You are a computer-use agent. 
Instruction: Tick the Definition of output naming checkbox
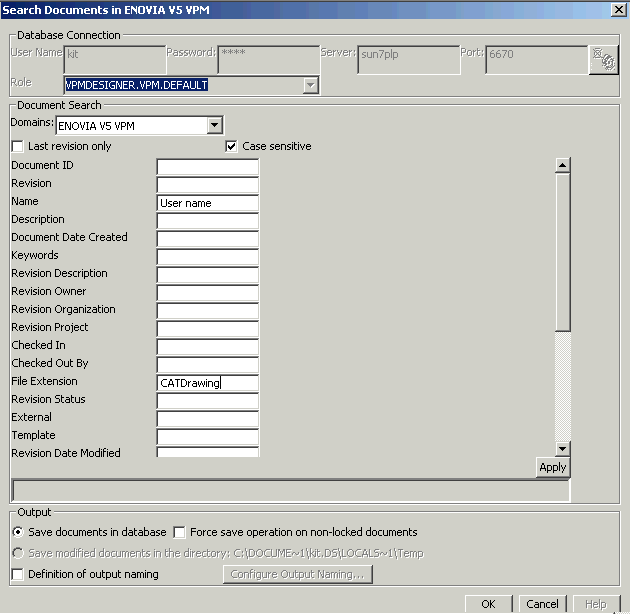click(x=18, y=574)
